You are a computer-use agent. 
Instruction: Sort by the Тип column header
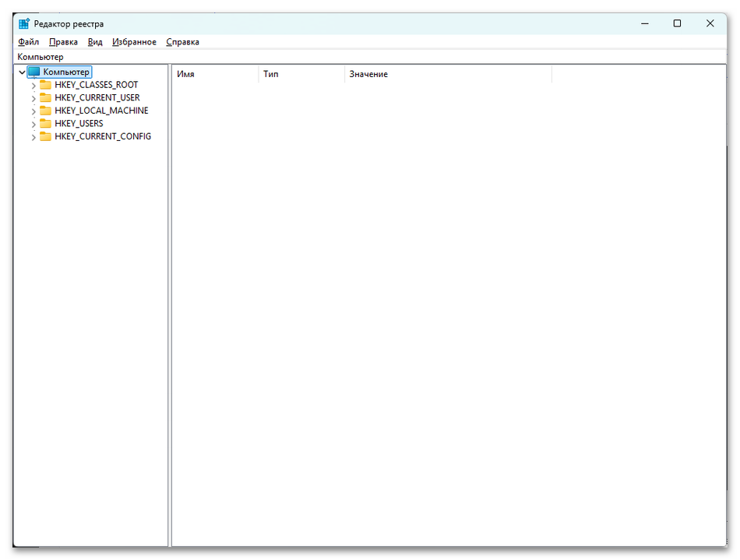coord(301,74)
